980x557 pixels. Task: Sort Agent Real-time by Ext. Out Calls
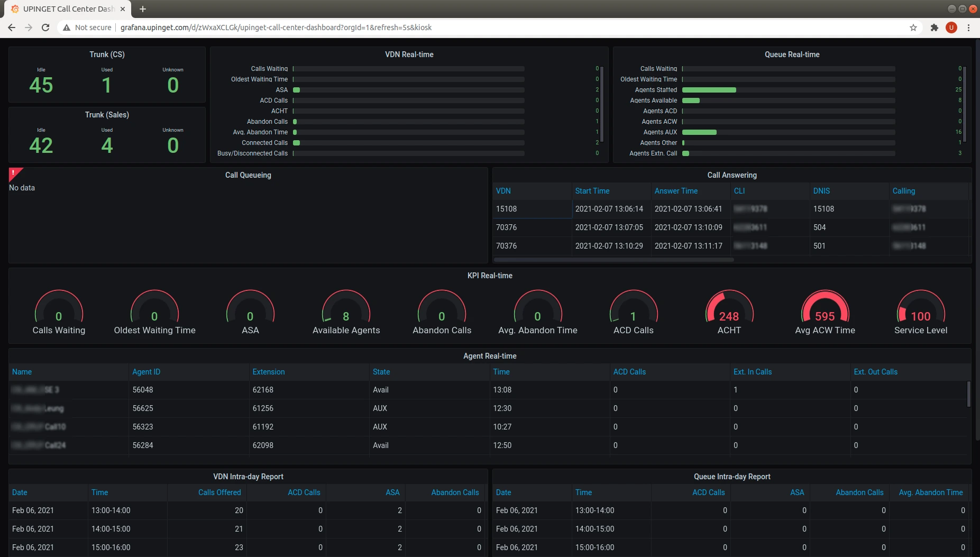coord(875,372)
